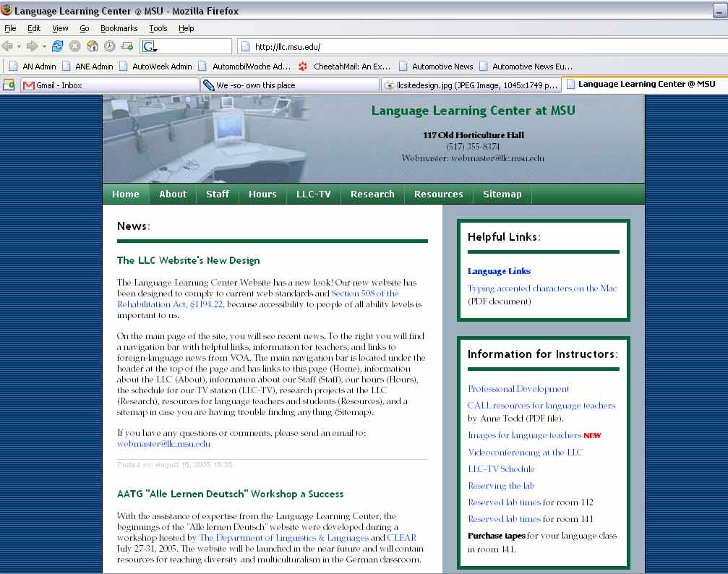The height and width of the screenshot is (574, 728).
Task: Select the Language Learning Center @ MSU tab
Action: point(646,84)
